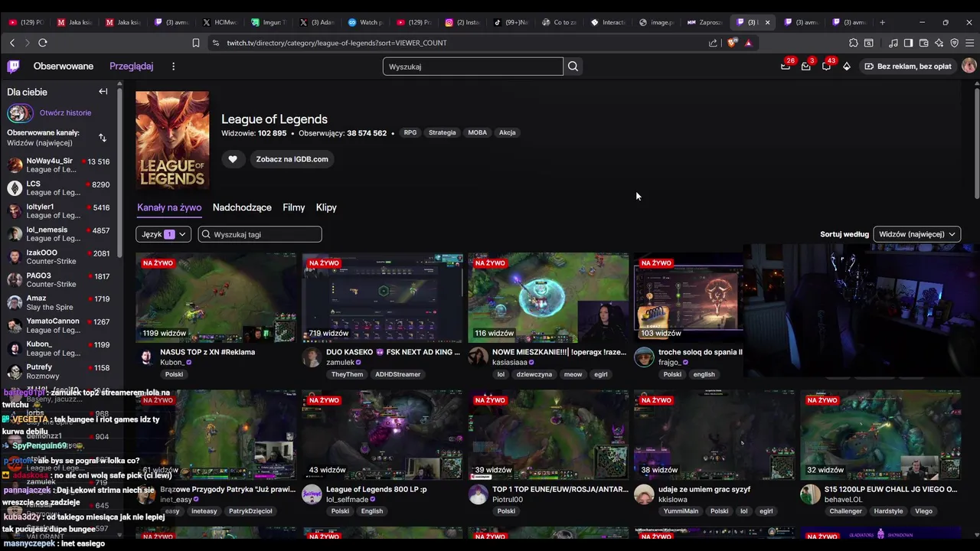
Task: Open browser extensions puzzle icon
Action: coord(854,43)
